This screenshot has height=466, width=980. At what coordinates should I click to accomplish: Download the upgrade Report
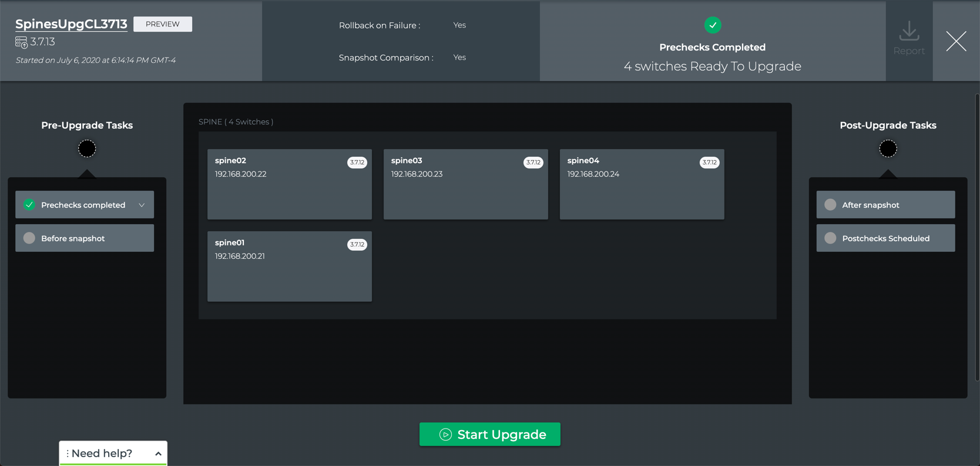point(908,39)
